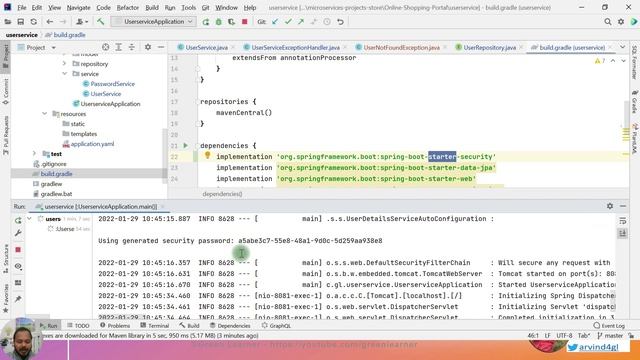Image resolution: width=640 pixels, height=360 pixels.
Task: Click the gutter run arrow at dependencies
Action: tap(186, 145)
